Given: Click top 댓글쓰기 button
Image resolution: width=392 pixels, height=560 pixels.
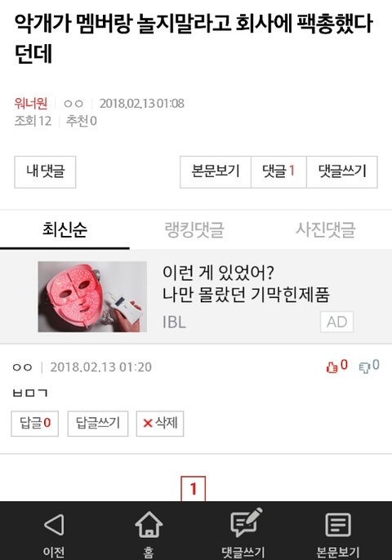Looking at the screenshot, I should 342,171.
